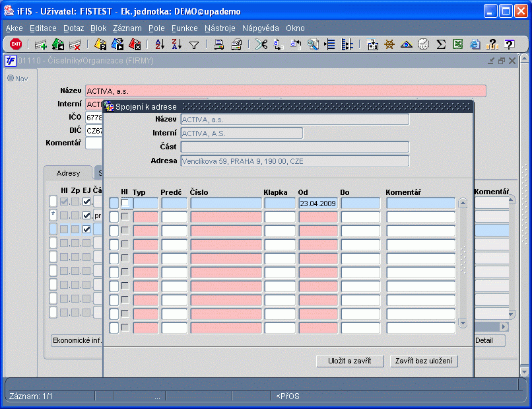Click the red EXIT toolbar icon
The height and width of the screenshot is (409, 532).
16,44
